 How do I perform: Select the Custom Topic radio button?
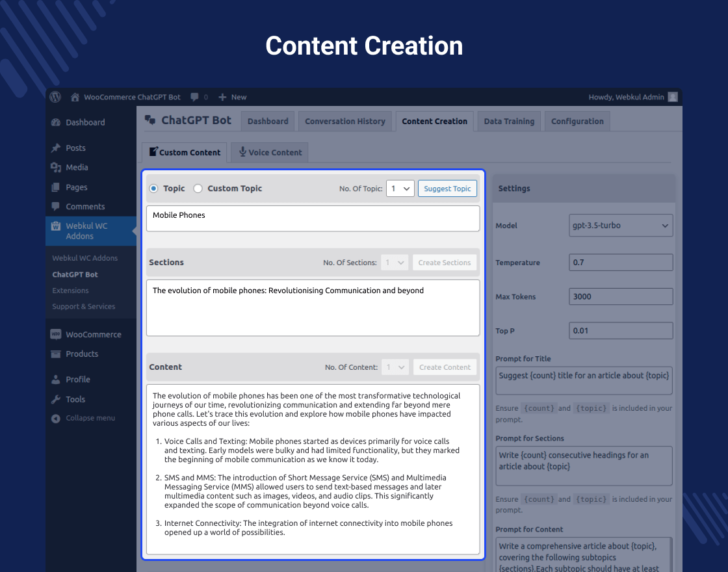[x=198, y=188]
